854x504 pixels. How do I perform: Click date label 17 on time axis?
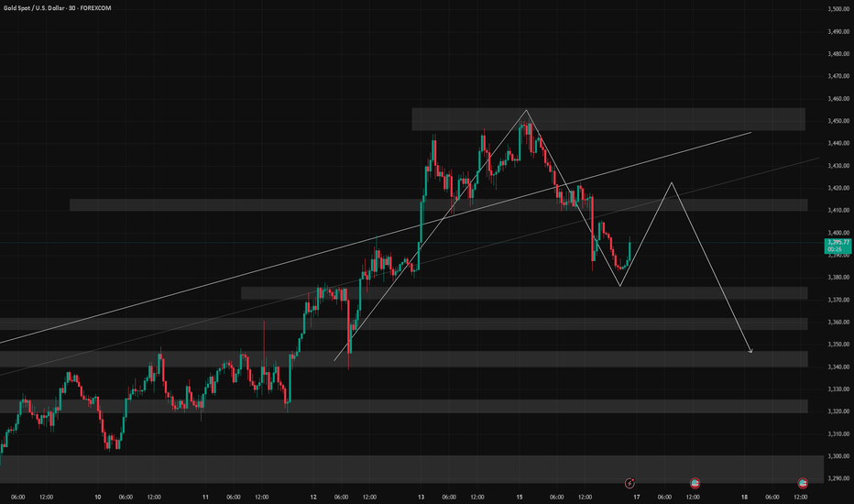tap(637, 497)
